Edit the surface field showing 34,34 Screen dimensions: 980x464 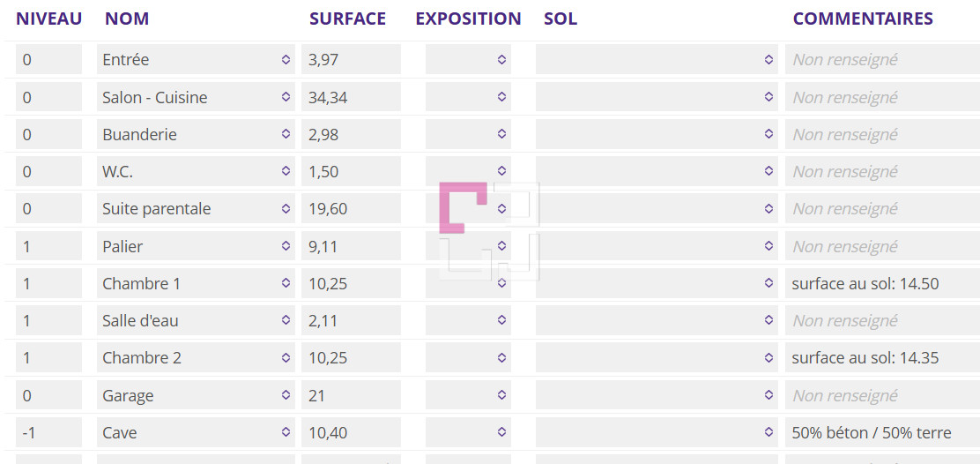[351, 97]
